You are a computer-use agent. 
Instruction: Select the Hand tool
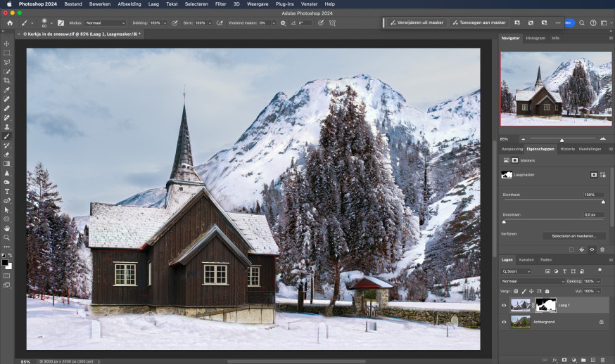[x=6, y=228]
